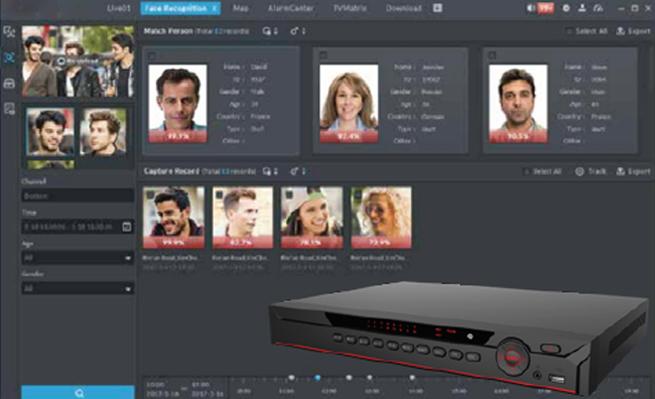The width and height of the screenshot is (655, 399).
Task: Click the Export icon in Match Person header
Action: (x=621, y=31)
